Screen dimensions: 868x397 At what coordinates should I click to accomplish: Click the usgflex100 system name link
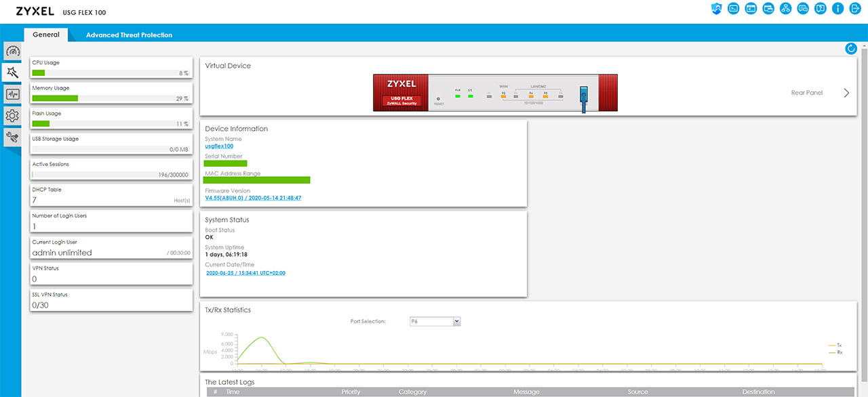219,146
